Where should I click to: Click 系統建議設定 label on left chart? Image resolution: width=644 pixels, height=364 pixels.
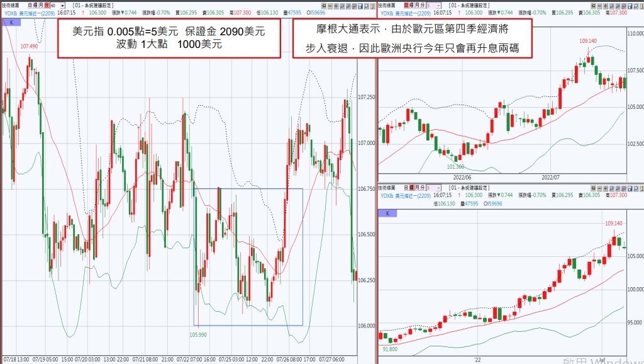(x=99, y=5)
